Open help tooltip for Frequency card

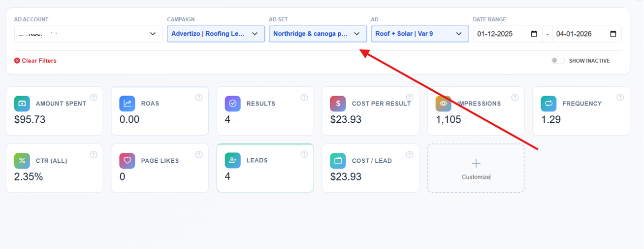pyautogui.click(x=620, y=98)
